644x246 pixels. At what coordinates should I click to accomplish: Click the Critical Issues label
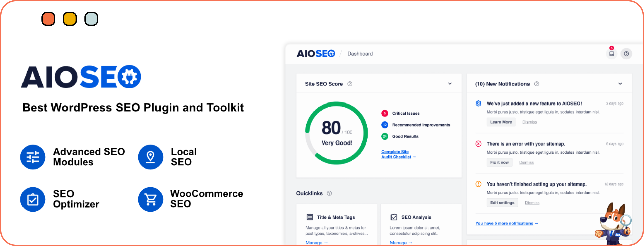click(406, 113)
